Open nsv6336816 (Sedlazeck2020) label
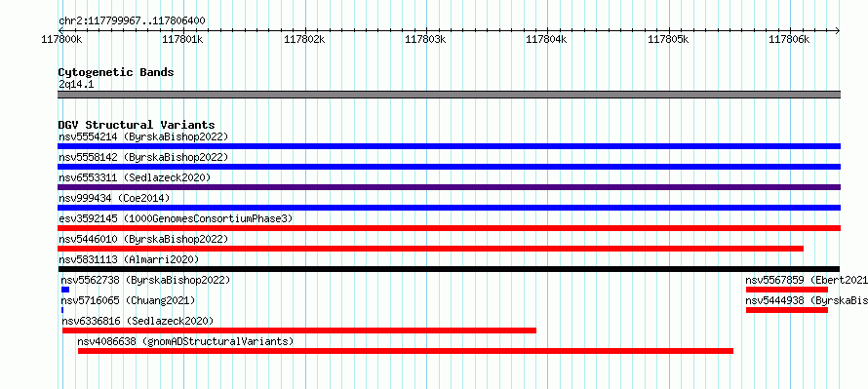 pyautogui.click(x=138, y=321)
